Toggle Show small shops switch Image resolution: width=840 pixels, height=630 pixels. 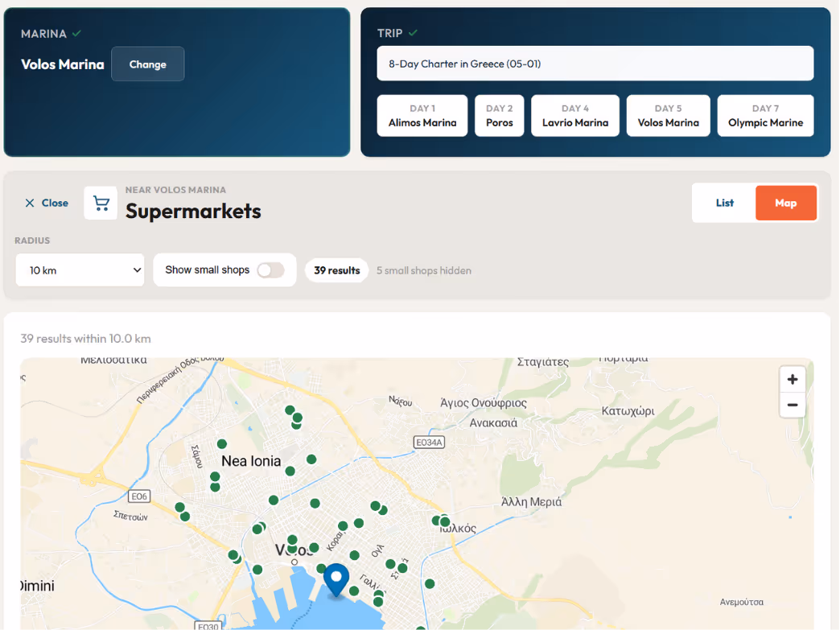pyautogui.click(x=270, y=270)
